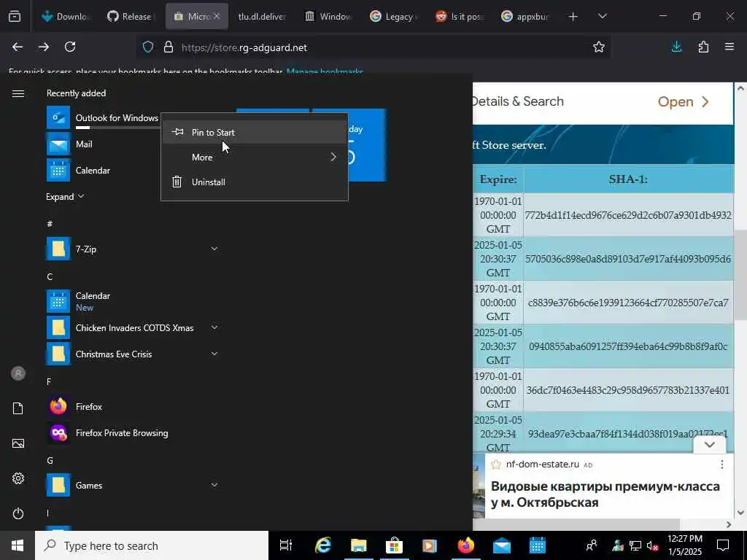Switch to the GitHub Release tab

[x=130, y=17]
